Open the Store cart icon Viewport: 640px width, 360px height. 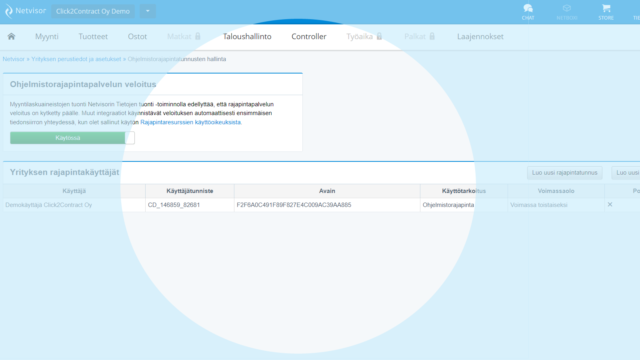click(606, 12)
